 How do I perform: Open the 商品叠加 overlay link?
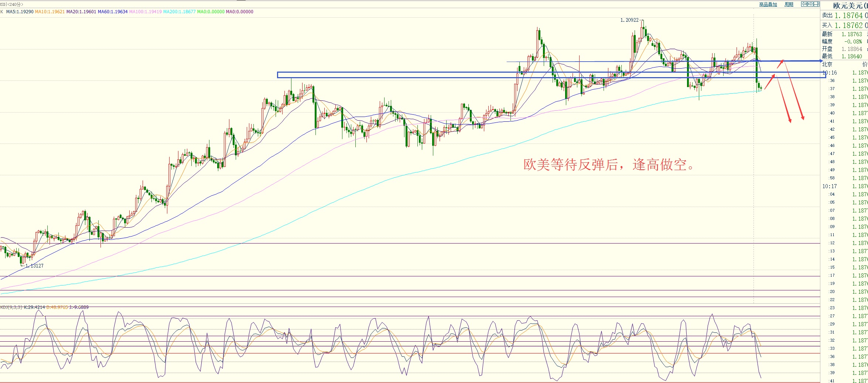pos(768,4)
